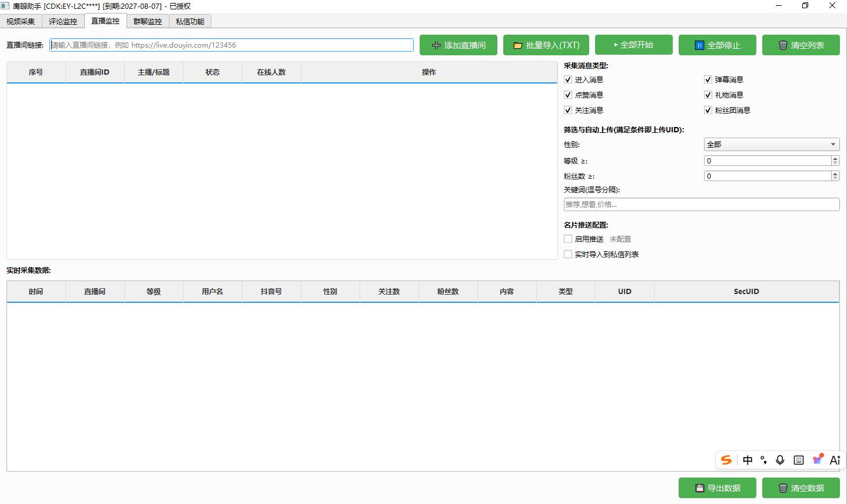Increase the 等级 spinner value

click(x=835, y=159)
